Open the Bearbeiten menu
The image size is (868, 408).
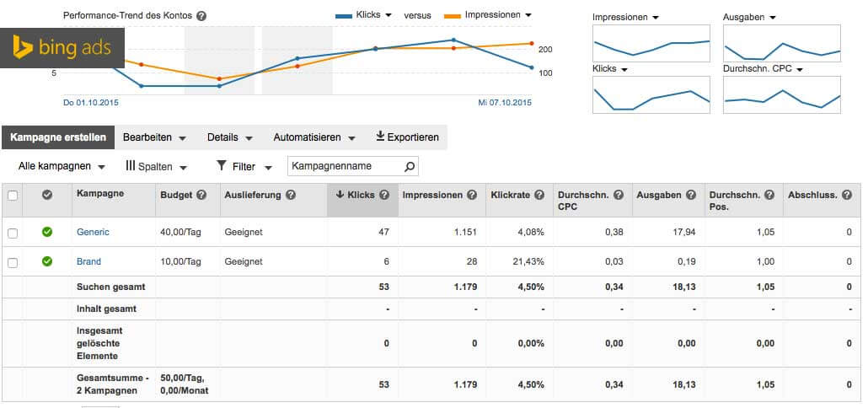[x=153, y=137]
